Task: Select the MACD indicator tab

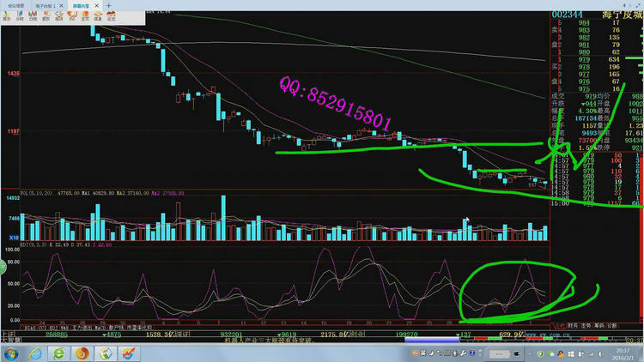Action: click(96, 327)
